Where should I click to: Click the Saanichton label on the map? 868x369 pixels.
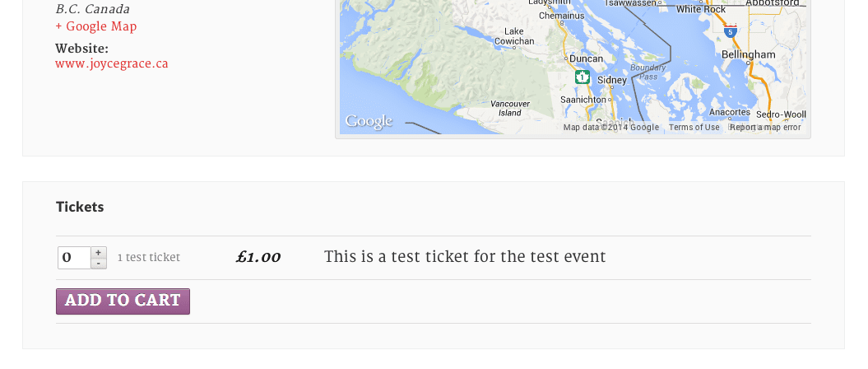pos(583,100)
